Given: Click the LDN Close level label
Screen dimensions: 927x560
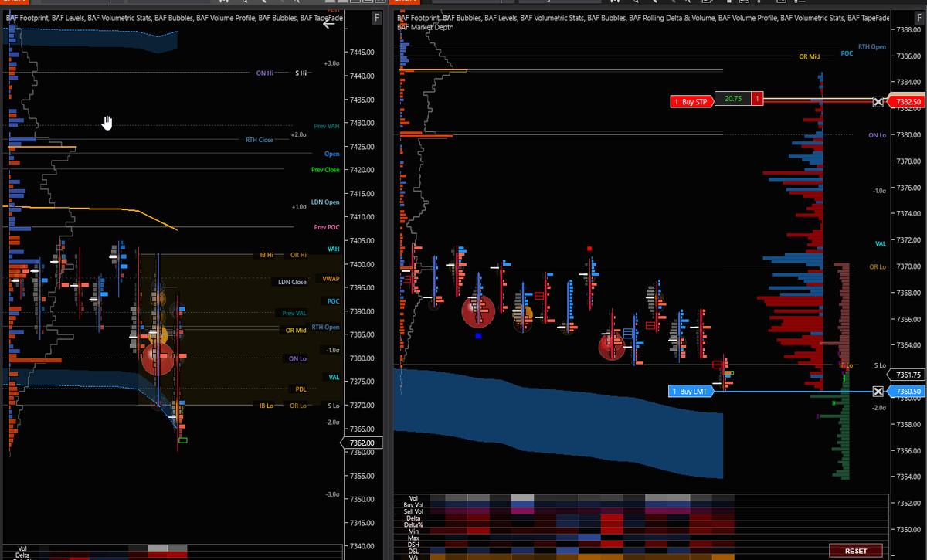Looking at the screenshot, I should [293, 282].
